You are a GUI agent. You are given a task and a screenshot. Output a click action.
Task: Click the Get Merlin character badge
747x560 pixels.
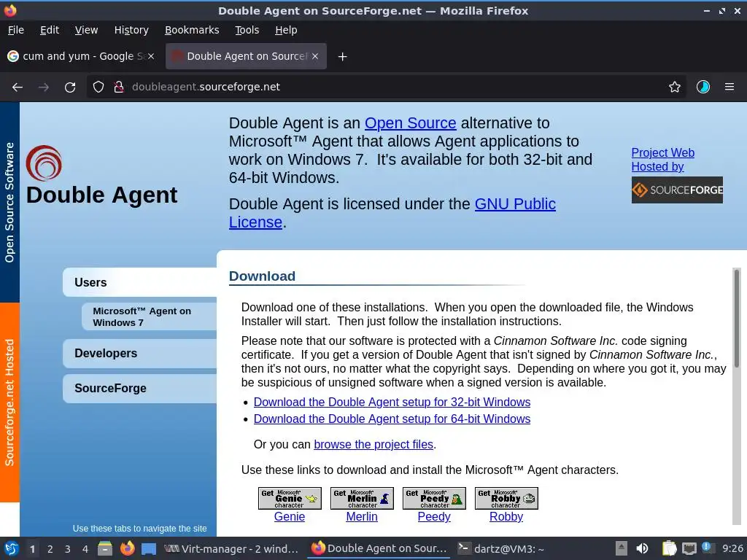[362, 498]
